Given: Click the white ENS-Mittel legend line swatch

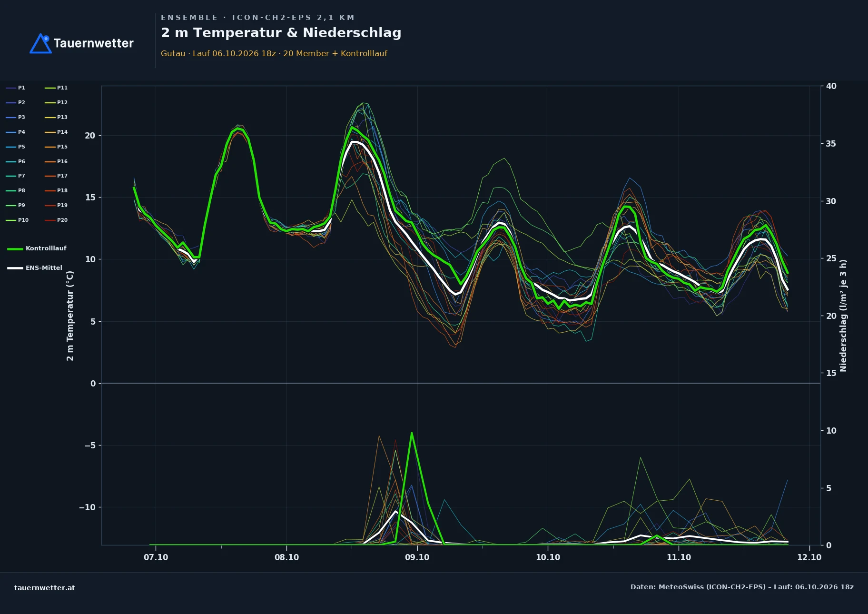Looking at the screenshot, I should coord(15,268).
